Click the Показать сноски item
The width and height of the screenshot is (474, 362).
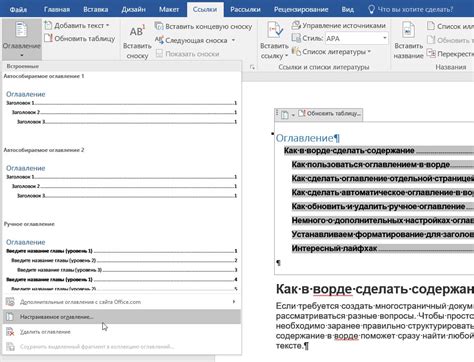tap(188, 54)
